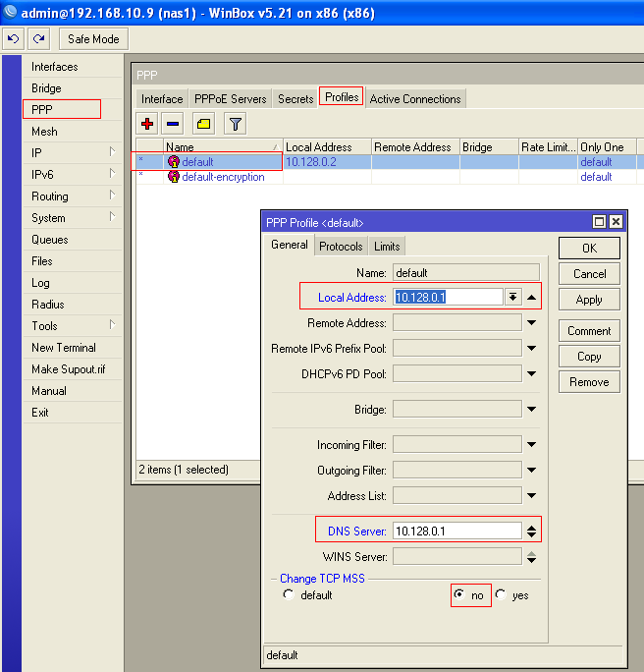The height and width of the screenshot is (672, 644).
Task: Open the Local Address dropdown list
Action: (512, 297)
